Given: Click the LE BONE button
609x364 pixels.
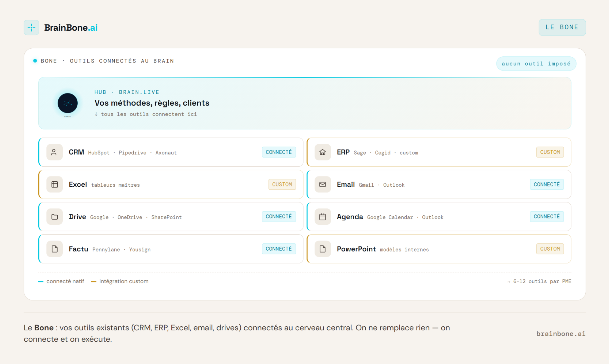Looking at the screenshot, I should (562, 27).
